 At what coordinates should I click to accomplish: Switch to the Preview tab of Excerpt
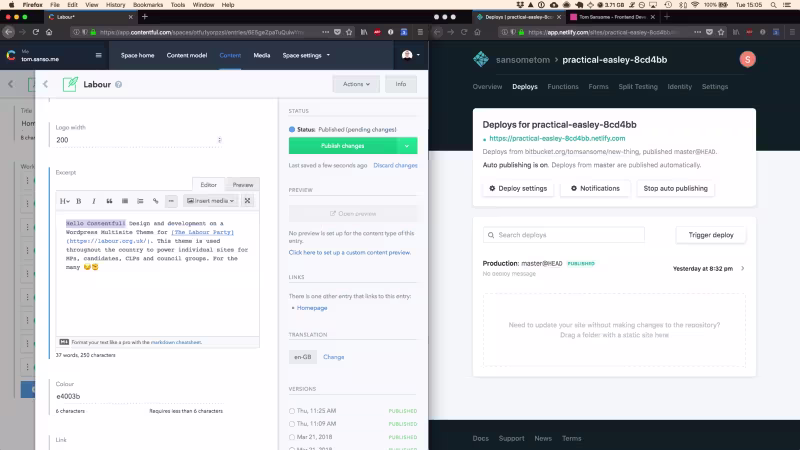point(243,185)
